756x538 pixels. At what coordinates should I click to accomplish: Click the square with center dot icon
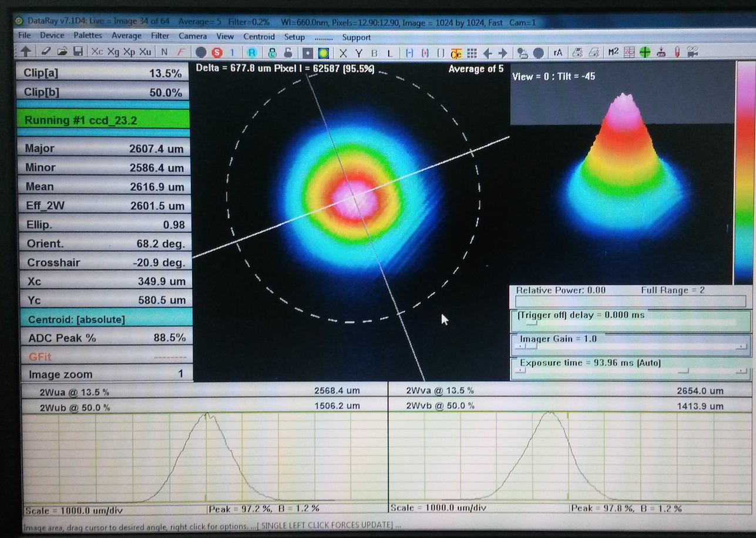click(308, 53)
